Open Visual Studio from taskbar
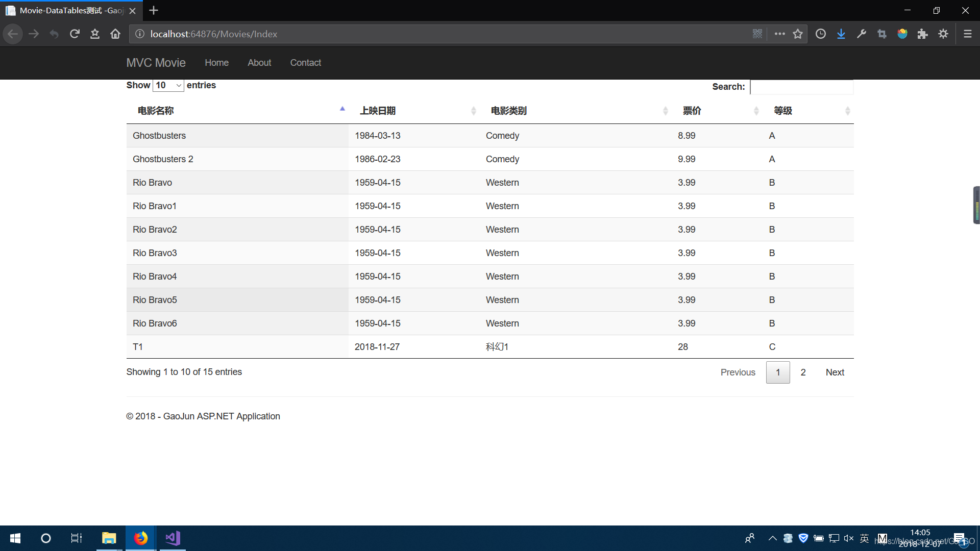Image resolution: width=980 pixels, height=551 pixels. tap(173, 538)
